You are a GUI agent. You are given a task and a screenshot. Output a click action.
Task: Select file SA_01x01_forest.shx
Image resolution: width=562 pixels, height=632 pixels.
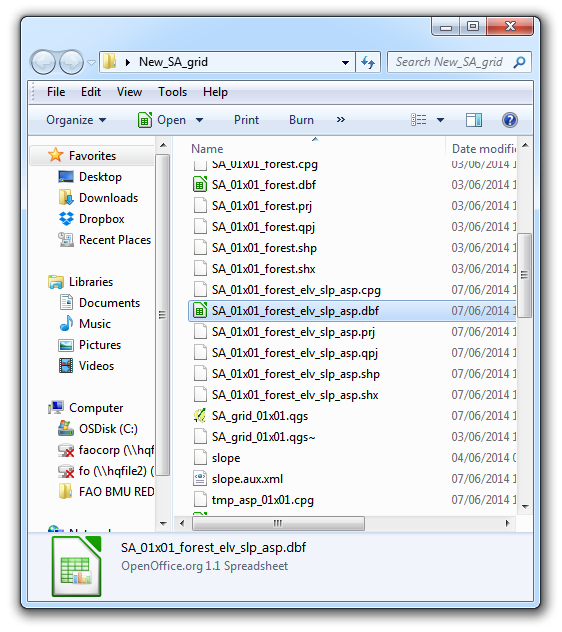tap(264, 269)
